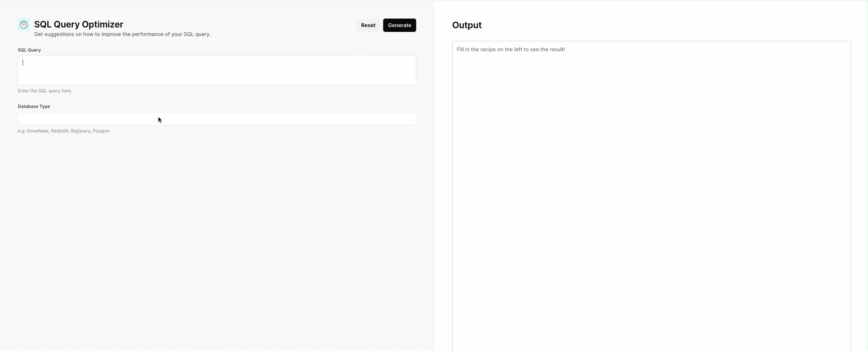Select the Output heading
Viewport: 868px width, 351px height.
467,25
